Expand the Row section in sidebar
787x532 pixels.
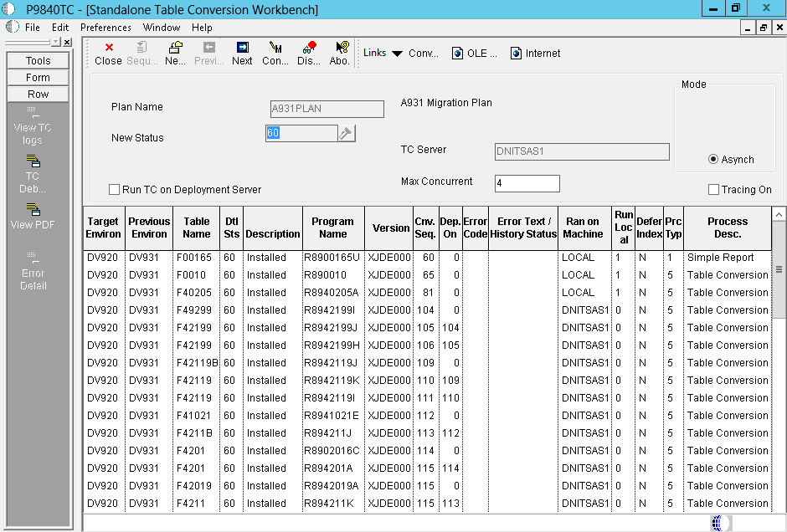pos(38,95)
